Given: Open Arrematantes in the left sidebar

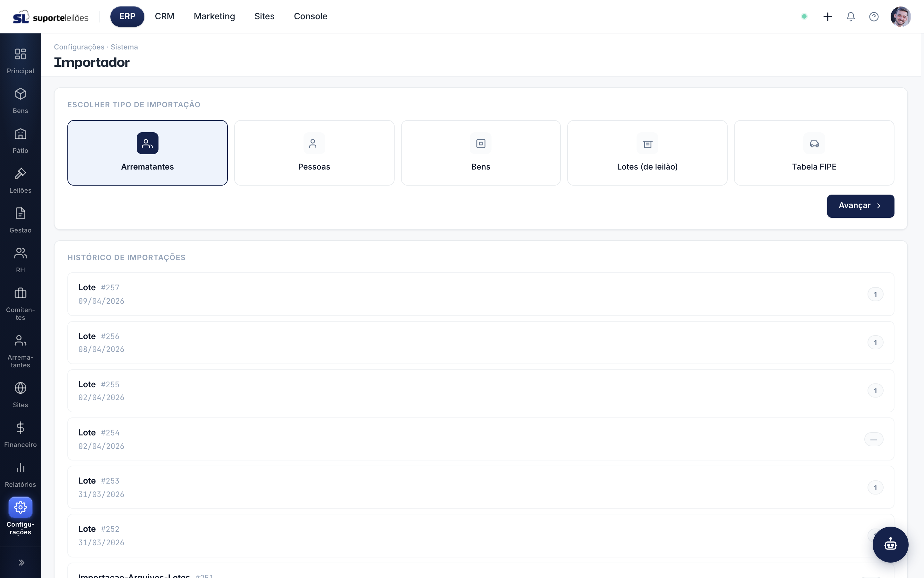Looking at the screenshot, I should coord(20,351).
